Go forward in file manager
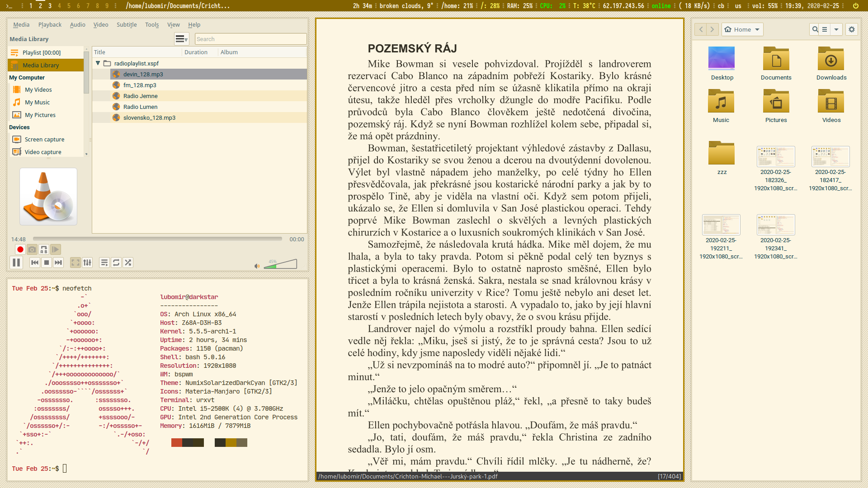868x488 pixels. 712,29
